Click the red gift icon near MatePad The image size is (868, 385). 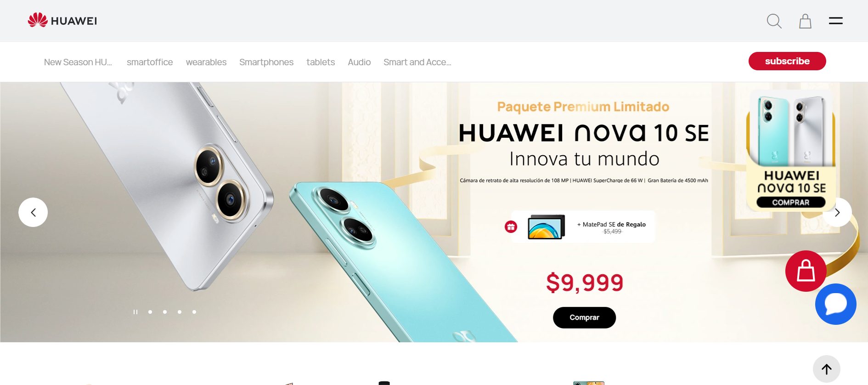point(511,226)
